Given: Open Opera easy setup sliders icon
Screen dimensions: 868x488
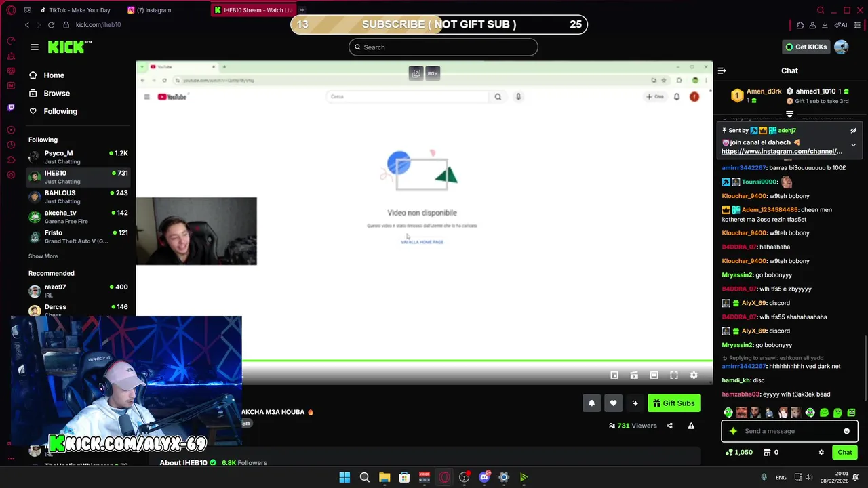Looking at the screenshot, I should (858, 25).
